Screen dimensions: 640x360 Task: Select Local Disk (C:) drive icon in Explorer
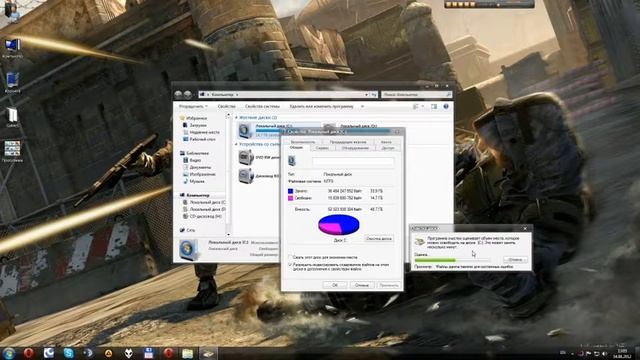(244, 131)
